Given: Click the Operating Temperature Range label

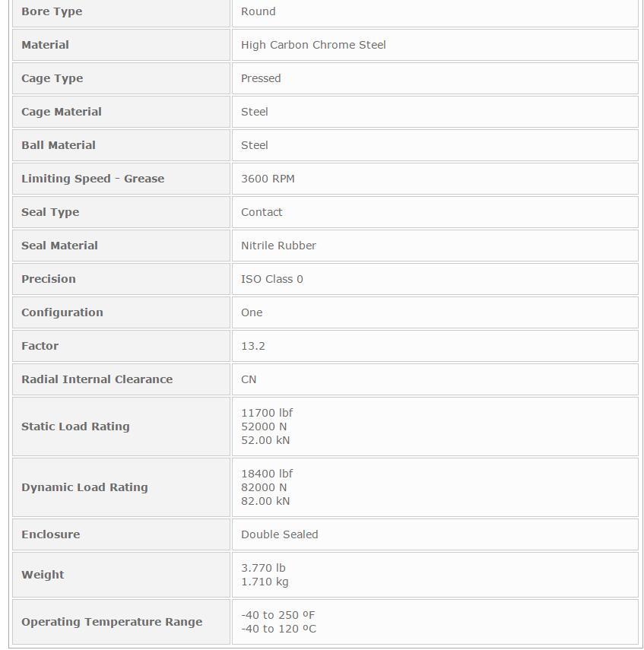Looking at the screenshot, I should click(112, 622).
